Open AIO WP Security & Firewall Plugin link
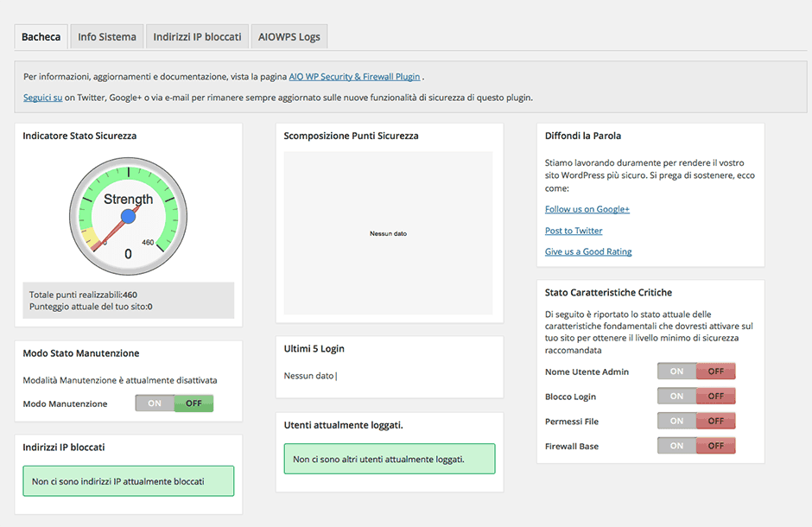The image size is (812, 527). pyautogui.click(x=354, y=76)
